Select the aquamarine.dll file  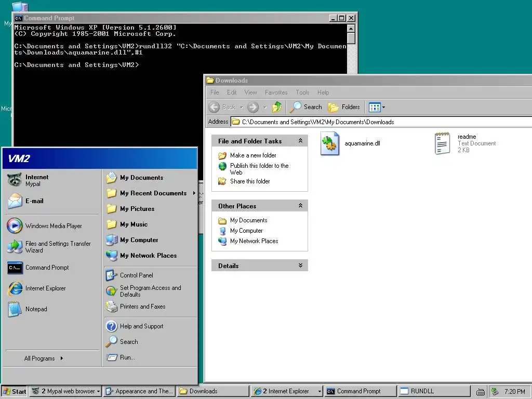[351, 143]
